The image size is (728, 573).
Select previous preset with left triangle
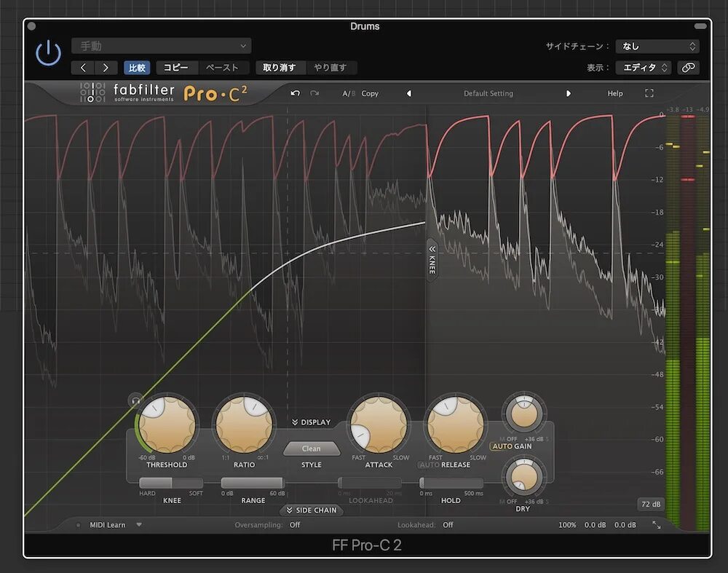coord(409,93)
